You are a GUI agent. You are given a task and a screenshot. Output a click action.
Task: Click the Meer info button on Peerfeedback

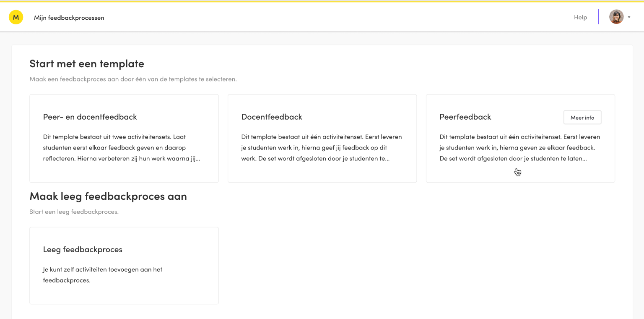(582, 118)
